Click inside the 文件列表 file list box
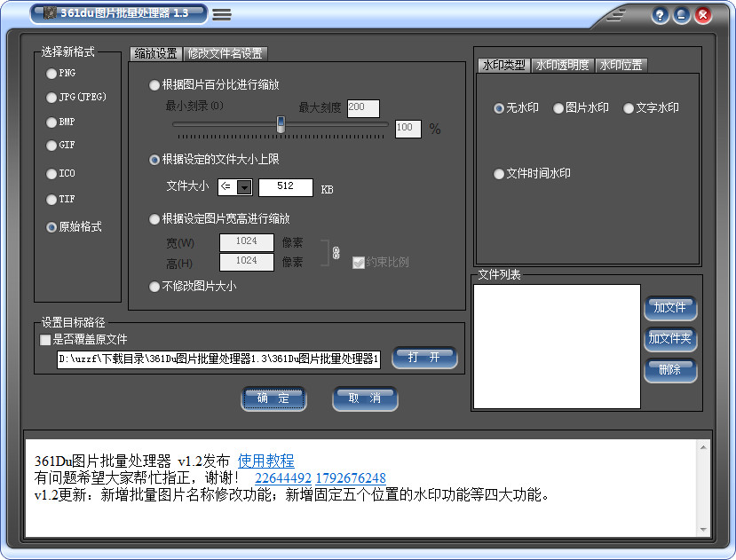Viewport: 736px width, 560px height. (x=558, y=346)
